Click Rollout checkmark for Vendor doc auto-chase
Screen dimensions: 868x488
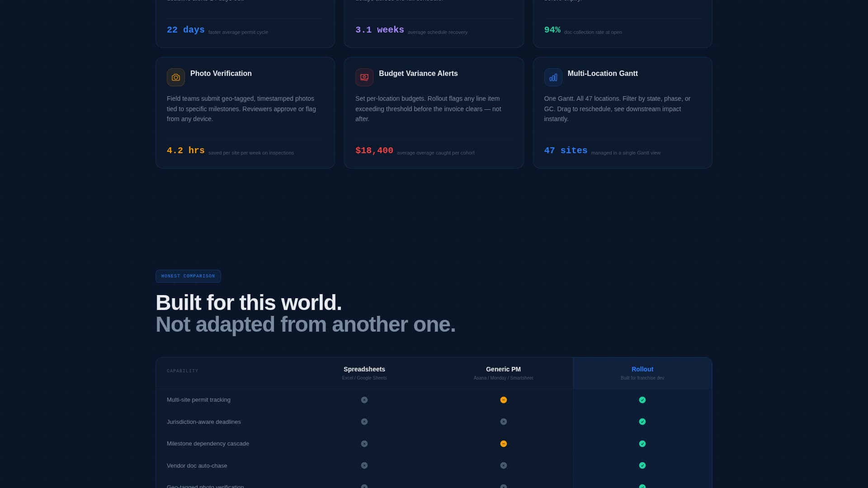coord(642,465)
